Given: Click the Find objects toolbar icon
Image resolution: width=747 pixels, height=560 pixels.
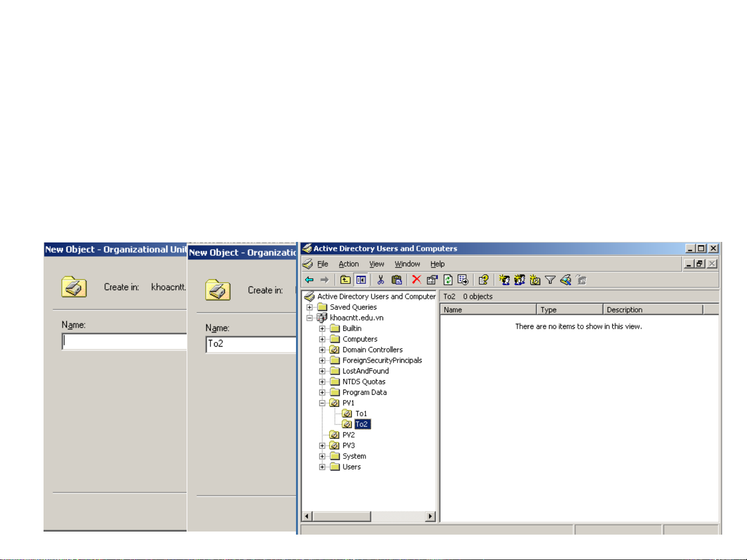Looking at the screenshot, I should point(566,280).
